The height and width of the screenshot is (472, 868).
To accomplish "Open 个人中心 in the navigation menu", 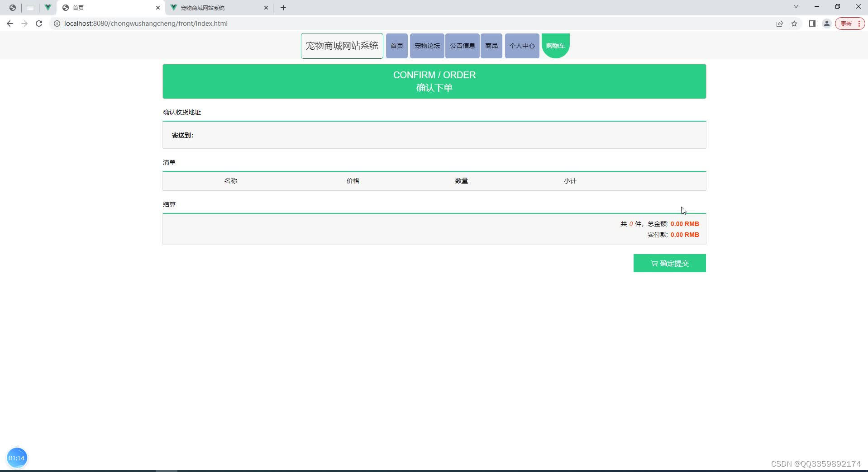I will [522, 46].
